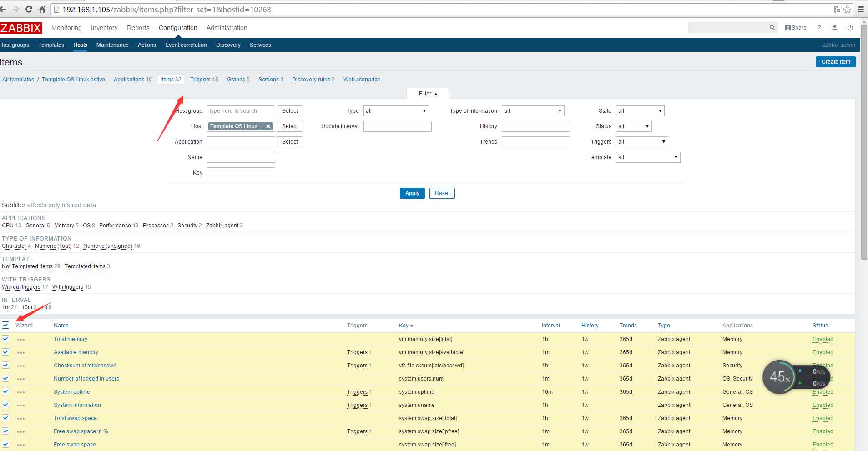The height and width of the screenshot is (451, 868).
Task: Open wizard menu for System information
Action: tap(21, 406)
